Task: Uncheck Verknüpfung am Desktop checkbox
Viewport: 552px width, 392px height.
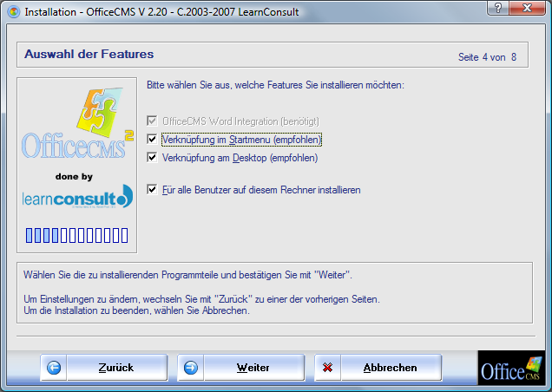Action: tap(152, 157)
